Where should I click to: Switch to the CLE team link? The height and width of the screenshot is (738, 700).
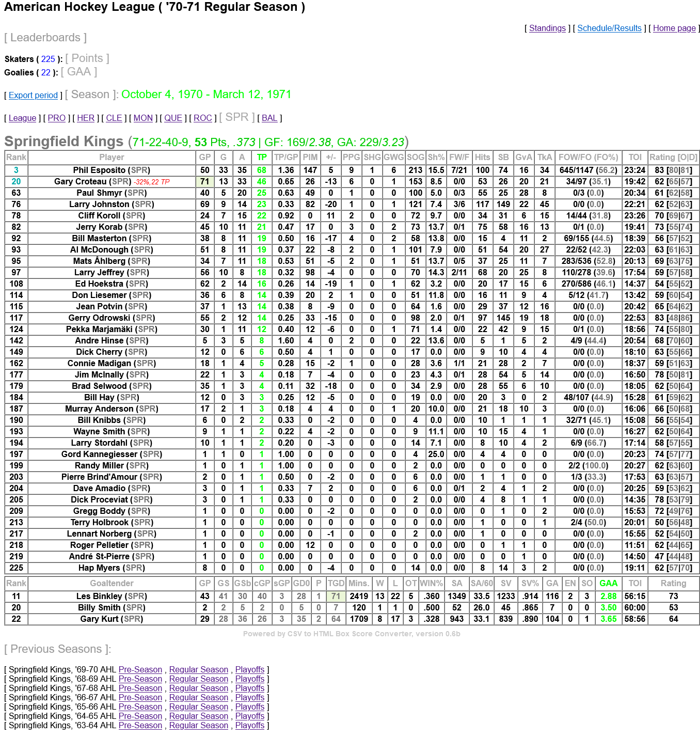click(x=114, y=118)
